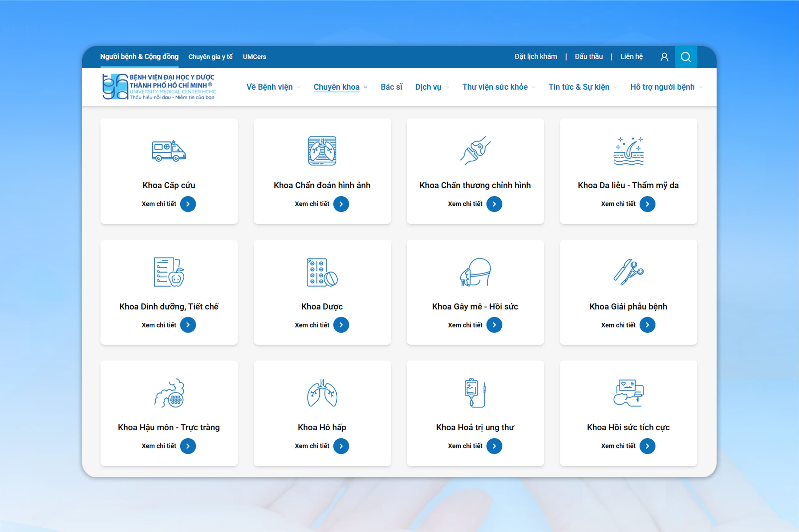Click the Khoa Hoá trị ung thư title
The width and height of the screenshot is (799, 532).
coord(475,427)
